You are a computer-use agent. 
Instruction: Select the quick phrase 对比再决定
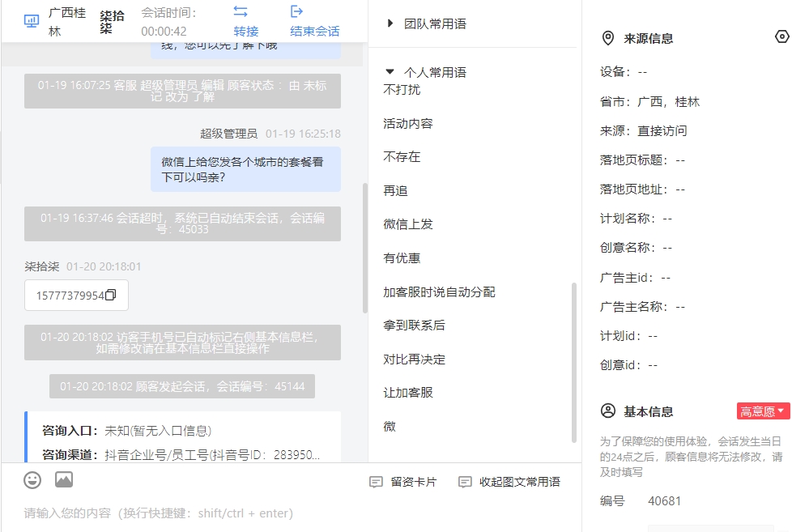point(414,359)
